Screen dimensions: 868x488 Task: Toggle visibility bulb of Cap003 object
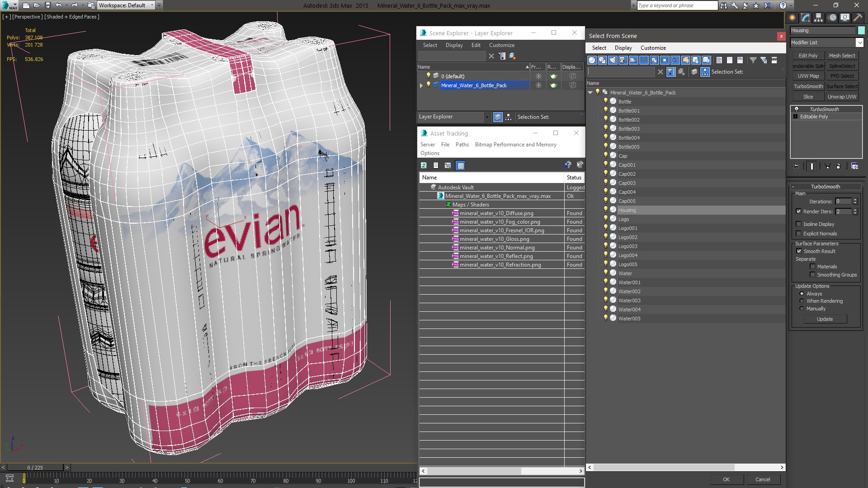pos(606,183)
